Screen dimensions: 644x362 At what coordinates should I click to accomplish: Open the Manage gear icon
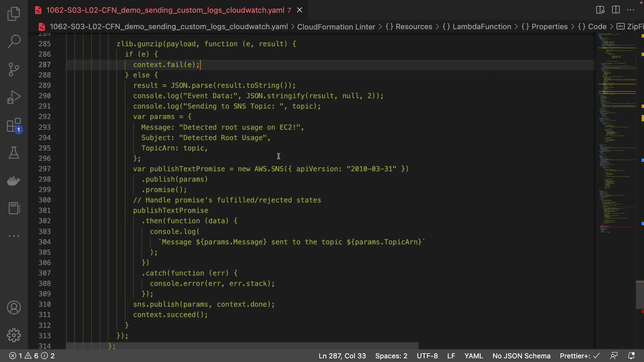[x=14, y=335]
